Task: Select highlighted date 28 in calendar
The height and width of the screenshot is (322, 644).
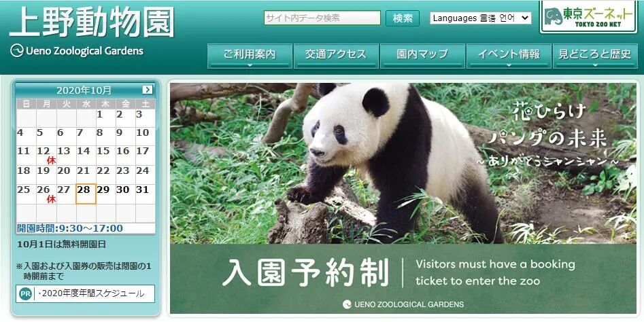Action: 86,194
